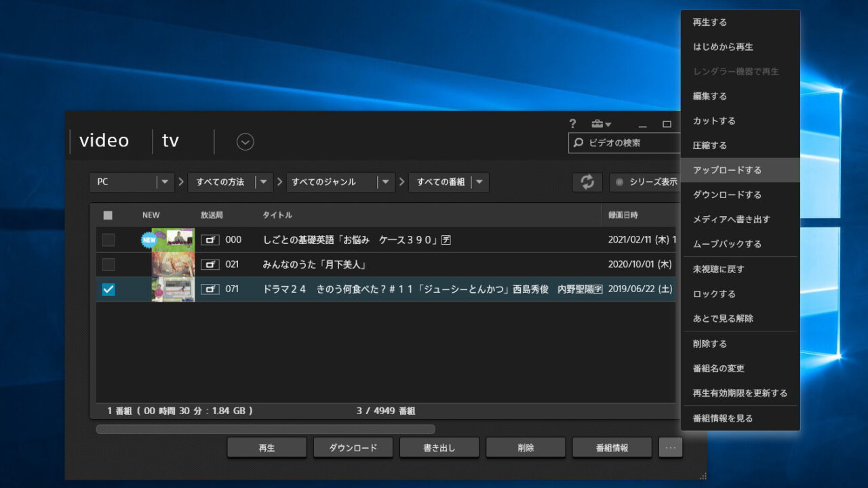Click the NEW badge on the first program
This screenshot has height=488, width=868.
[149, 239]
